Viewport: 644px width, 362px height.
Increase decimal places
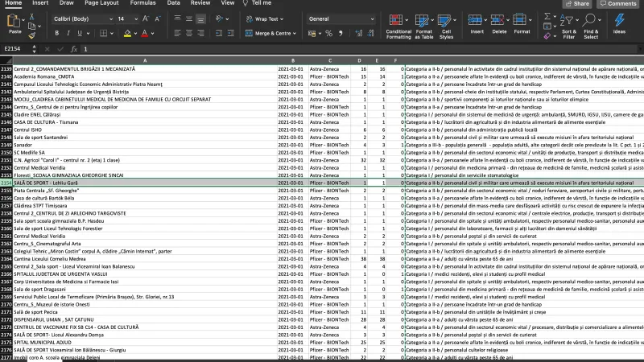359,34
